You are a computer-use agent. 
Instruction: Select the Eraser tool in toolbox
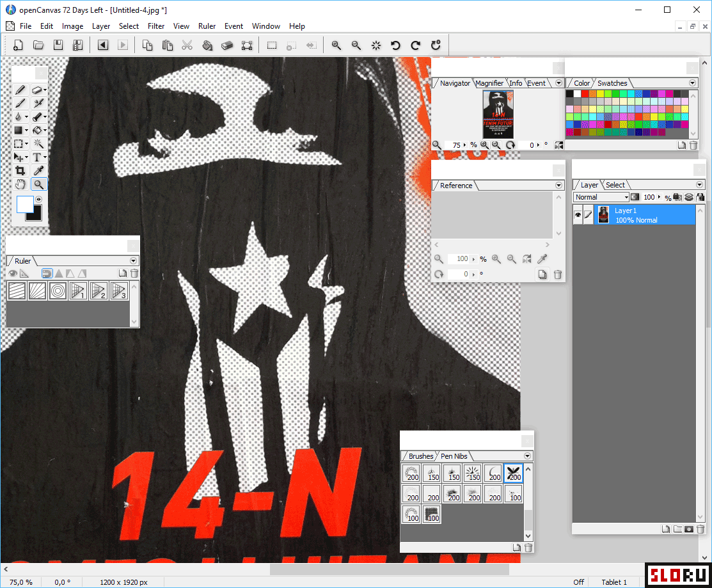[37, 90]
